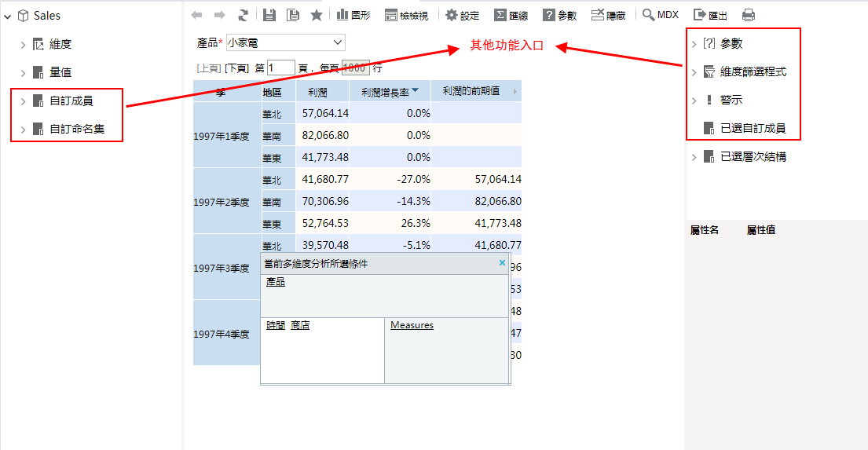Expand the 自訂成員 tree node

click(x=24, y=101)
